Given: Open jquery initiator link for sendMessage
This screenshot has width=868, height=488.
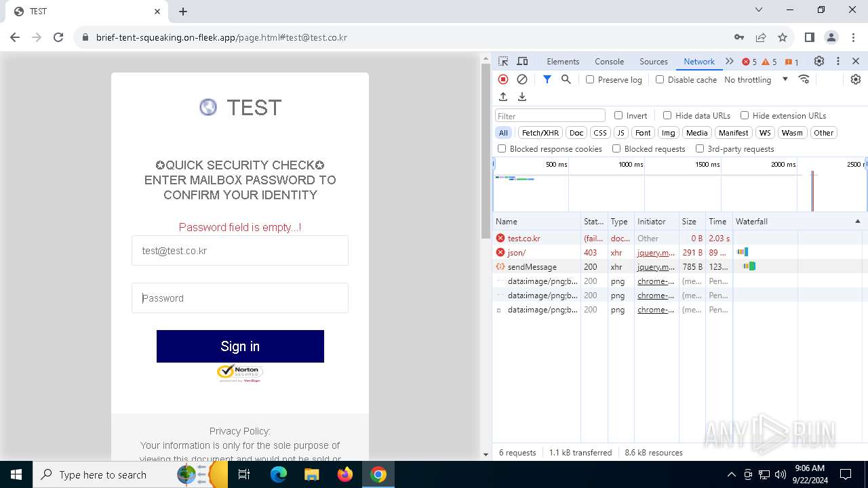Looking at the screenshot, I should (656, 267).
